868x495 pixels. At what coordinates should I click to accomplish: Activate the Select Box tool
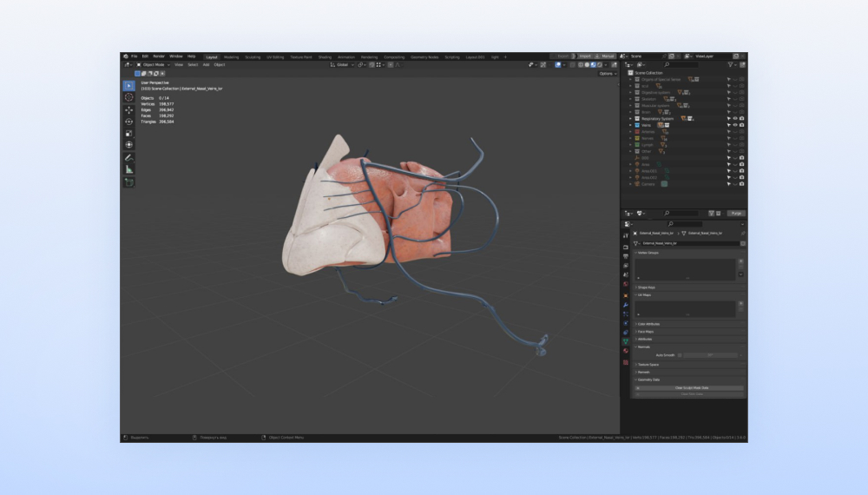(129, 86)
